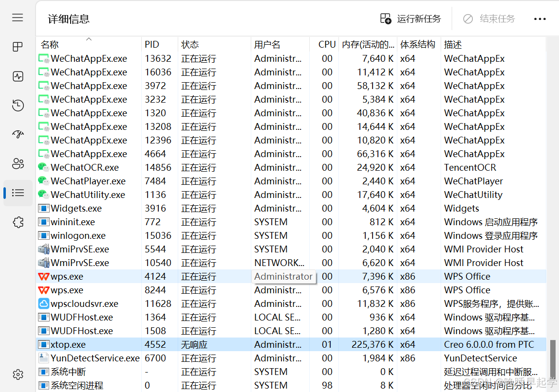This screenshot has width=559, height=392.
Task: Click the WeChatPlayer description cell
Action: (473, 181)
